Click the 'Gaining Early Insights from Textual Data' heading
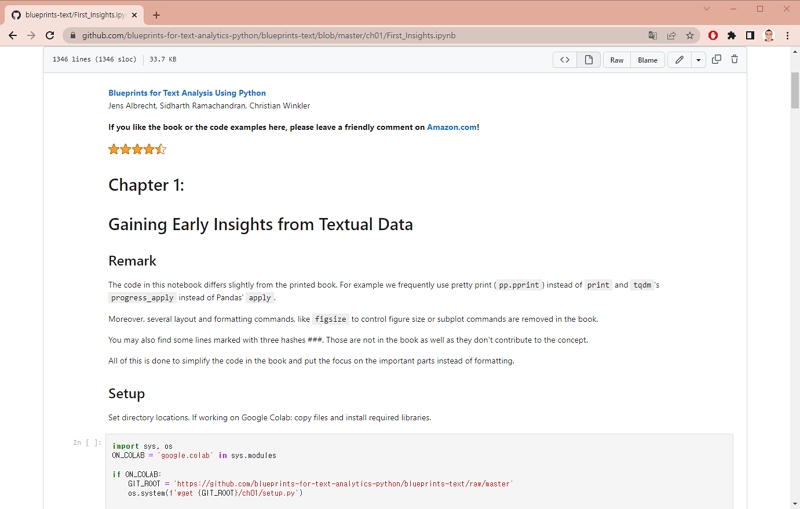The height and width of the screenshot is (509, 800). pos(260,224)
